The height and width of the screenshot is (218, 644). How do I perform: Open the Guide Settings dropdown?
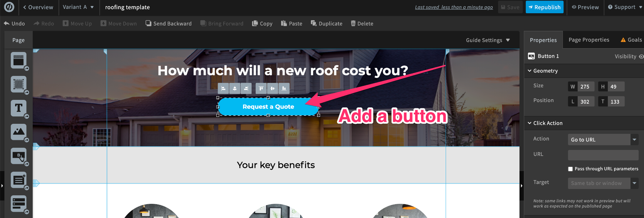pos(488,40)
